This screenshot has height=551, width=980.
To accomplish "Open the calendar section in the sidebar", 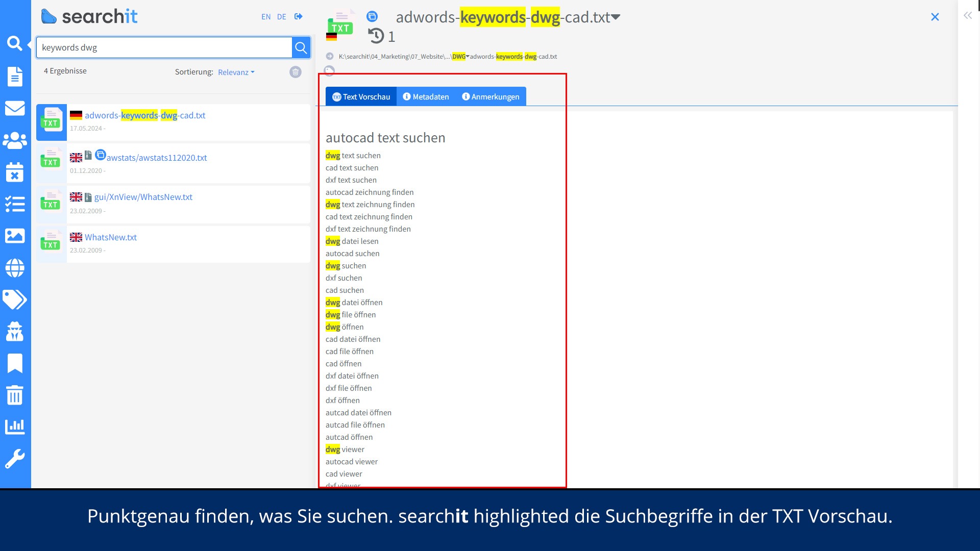I will pos(15,172).
